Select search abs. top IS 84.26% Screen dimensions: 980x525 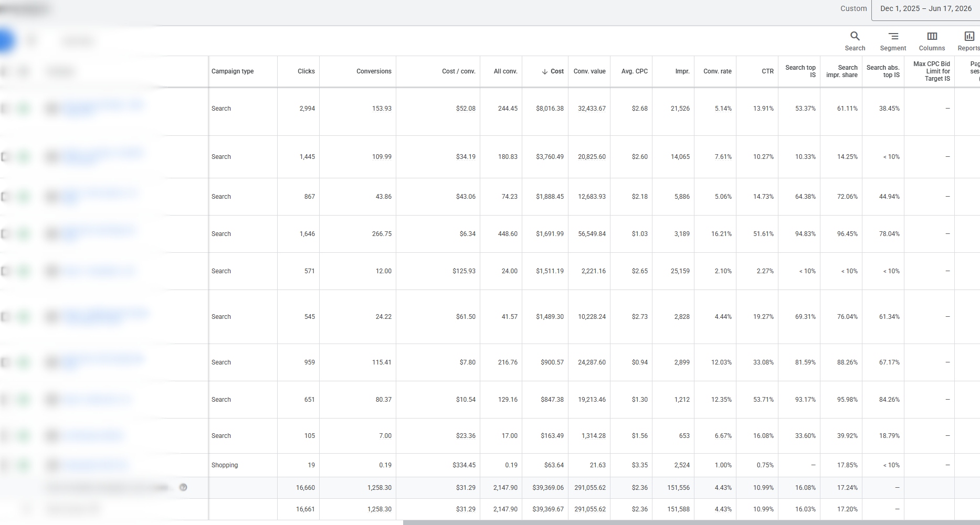pos(889,400)
